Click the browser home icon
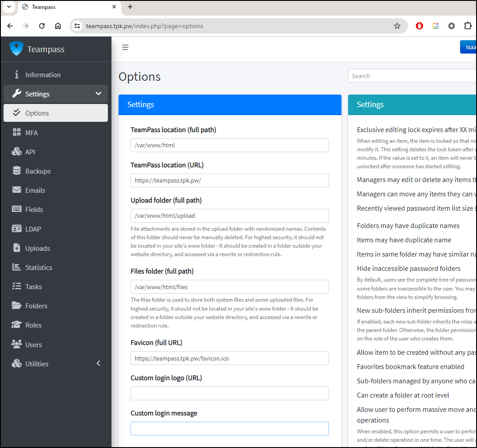This screenshot has height=448, width=477. (x=58, y=26)
